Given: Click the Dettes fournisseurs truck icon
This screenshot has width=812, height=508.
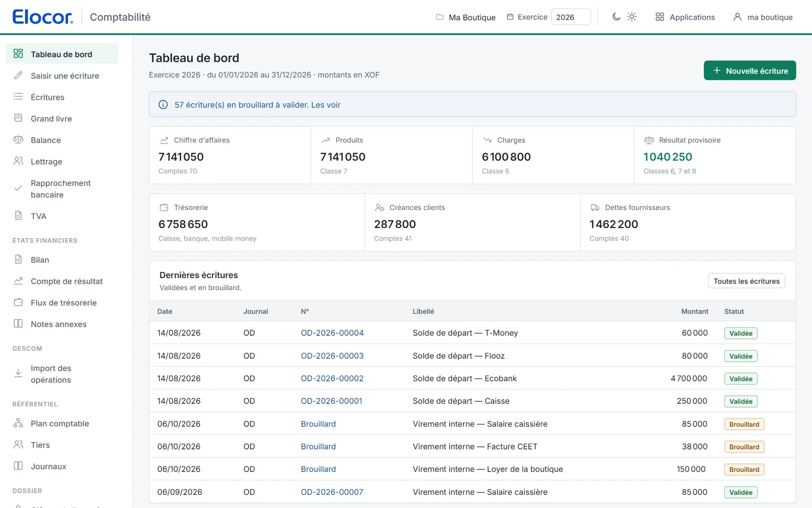Looking at the screenshot, I should click(x=595, y=207).
